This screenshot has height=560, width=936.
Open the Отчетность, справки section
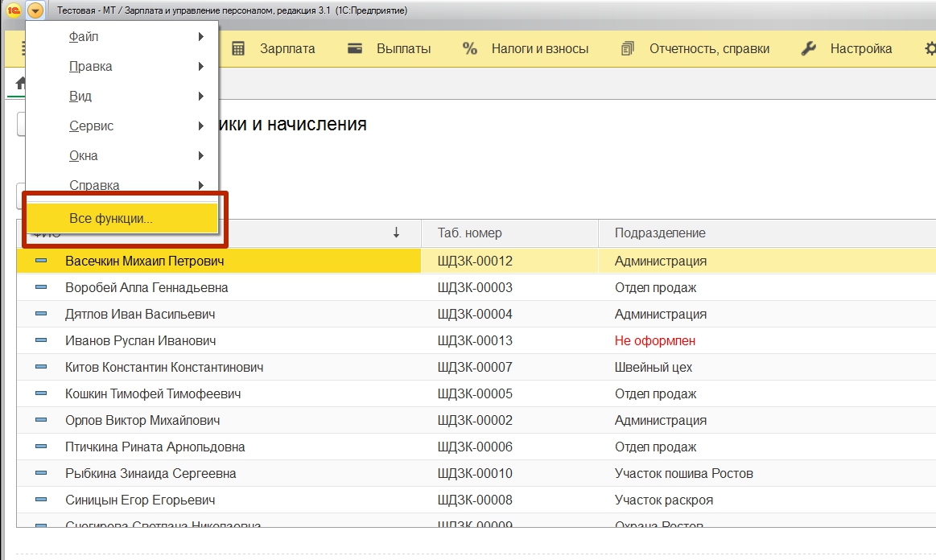pyautogui.click(x=709, y=49)
